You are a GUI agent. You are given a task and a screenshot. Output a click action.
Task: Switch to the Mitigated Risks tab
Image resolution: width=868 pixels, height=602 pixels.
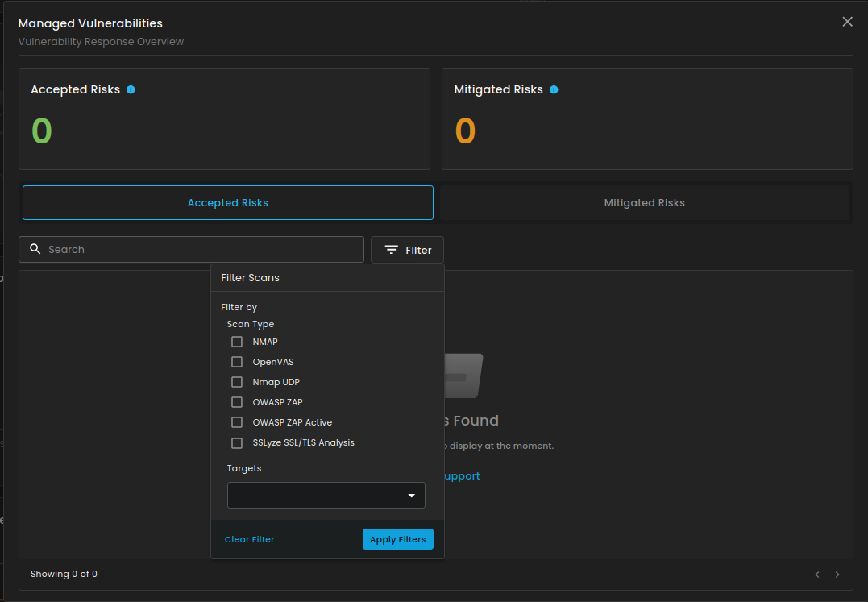[x=645, y=203]
